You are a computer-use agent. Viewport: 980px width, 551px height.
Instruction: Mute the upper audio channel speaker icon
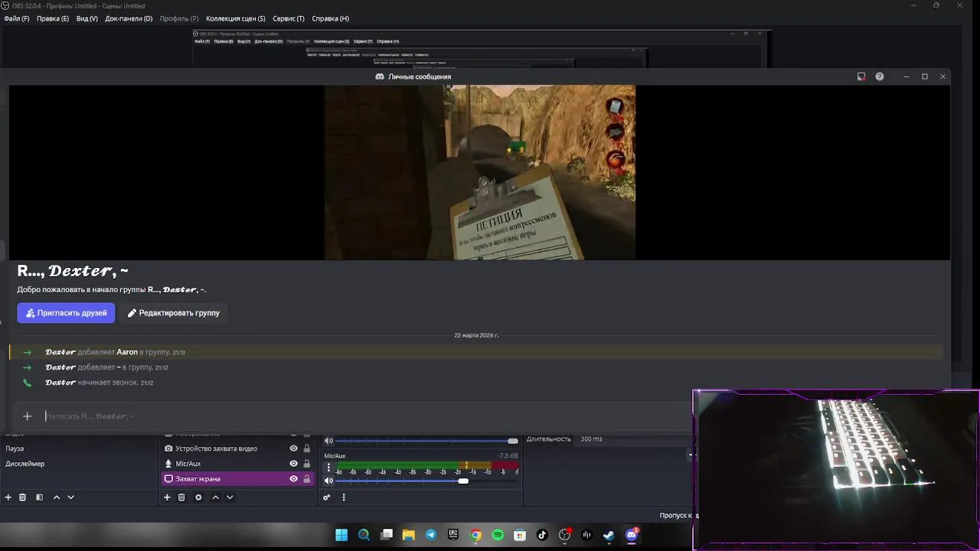(328, 441)
